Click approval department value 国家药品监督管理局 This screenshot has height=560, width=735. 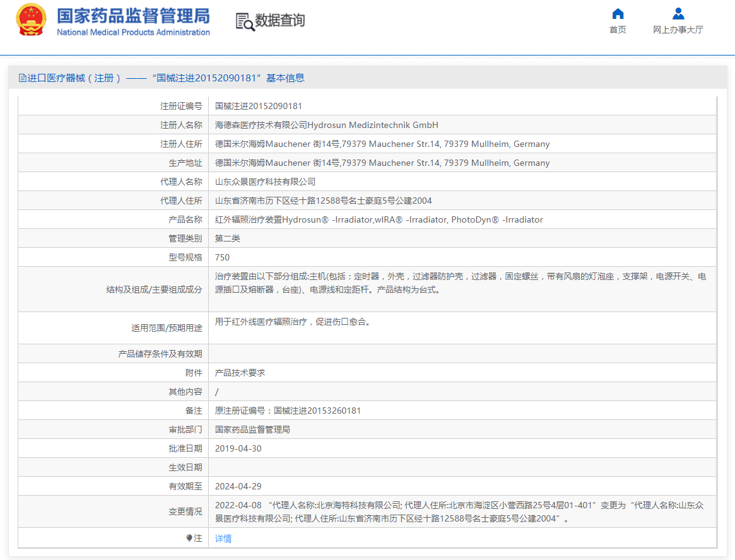tap(252, 429)
